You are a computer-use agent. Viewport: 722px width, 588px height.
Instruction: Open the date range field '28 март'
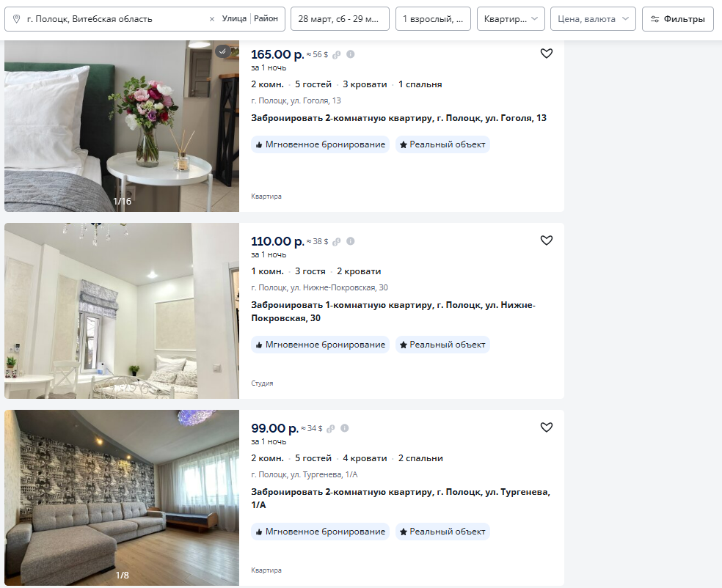click(340, 19)
